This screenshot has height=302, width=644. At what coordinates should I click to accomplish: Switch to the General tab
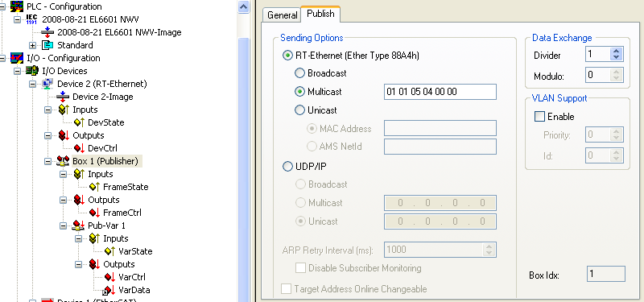(x=282, y=14)
